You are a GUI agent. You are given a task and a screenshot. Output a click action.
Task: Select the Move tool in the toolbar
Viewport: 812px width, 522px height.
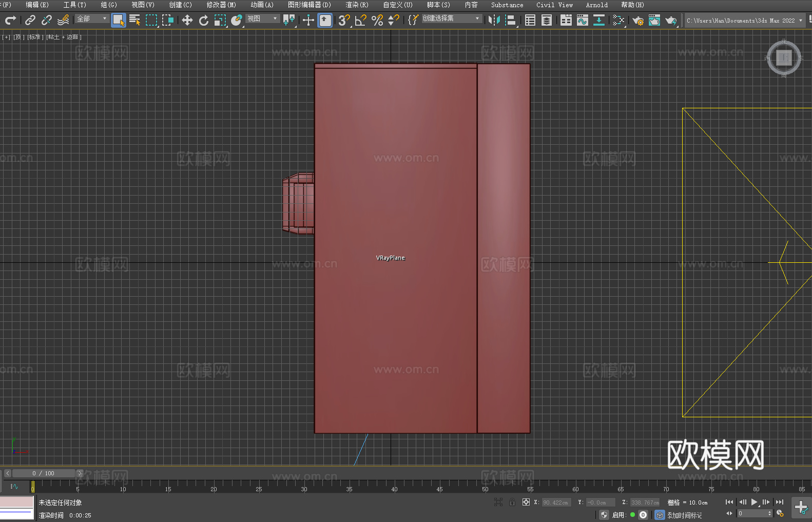click(187, 21)
